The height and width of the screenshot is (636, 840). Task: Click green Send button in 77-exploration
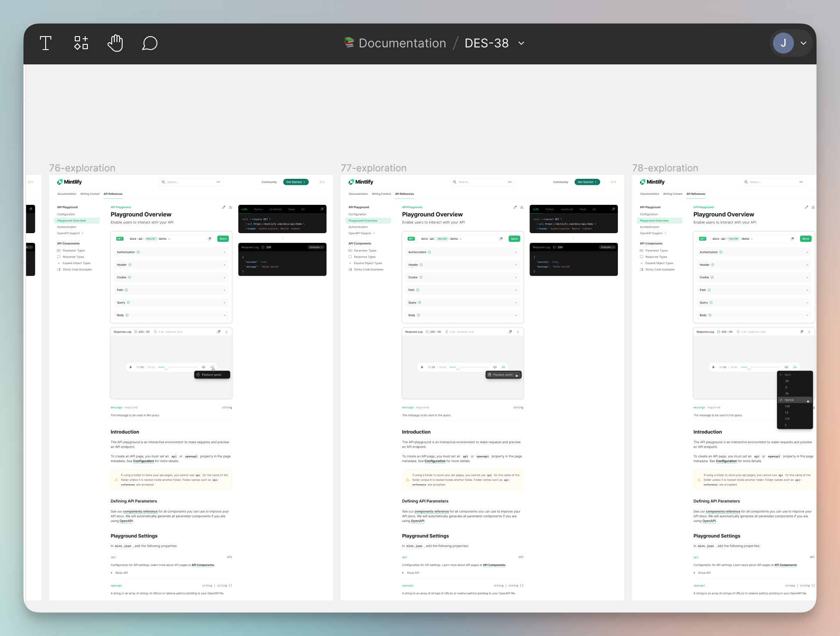[x=514, y=238]
